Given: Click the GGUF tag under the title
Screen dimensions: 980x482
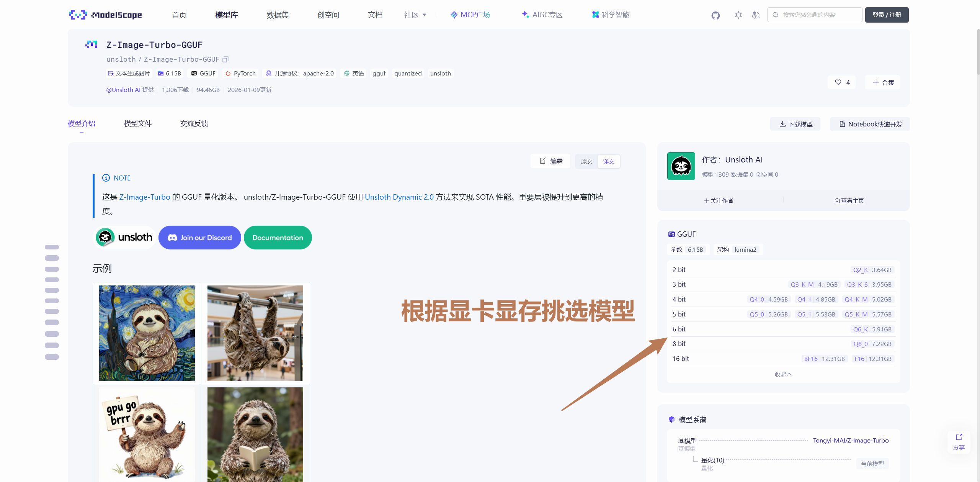Looking at the screenshot, I should tap(203, 73).
